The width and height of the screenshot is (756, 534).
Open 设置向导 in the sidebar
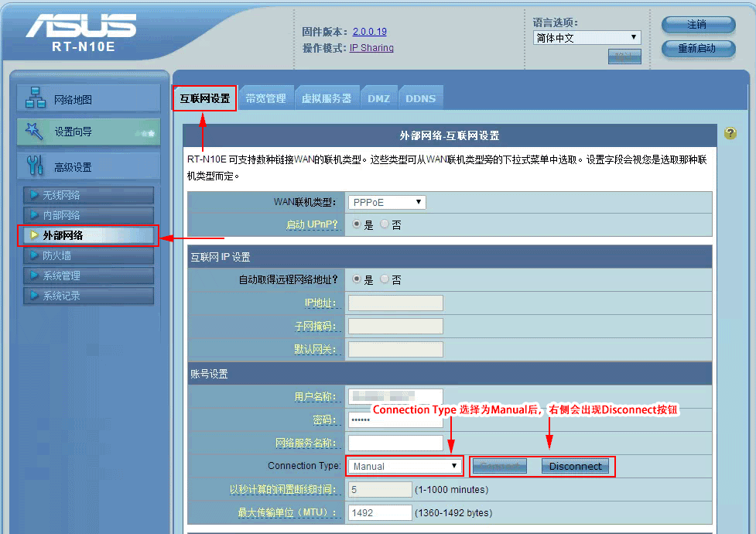(x=89, y=132)
